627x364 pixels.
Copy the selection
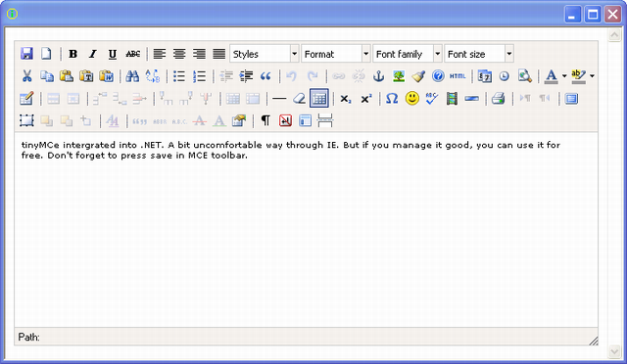tap(47, 76)
